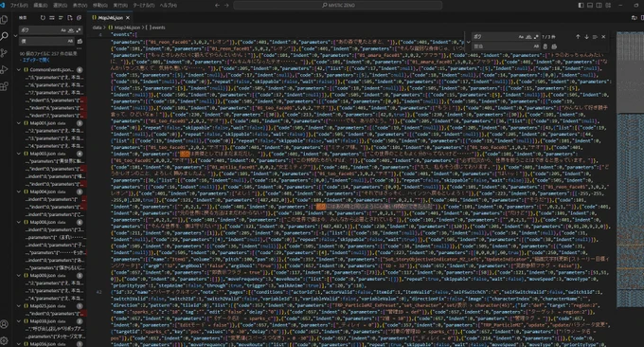The height and width of the screenshot is (347, 644).
Task: Collapse Map009.json results group
Action: pos(19,276)
